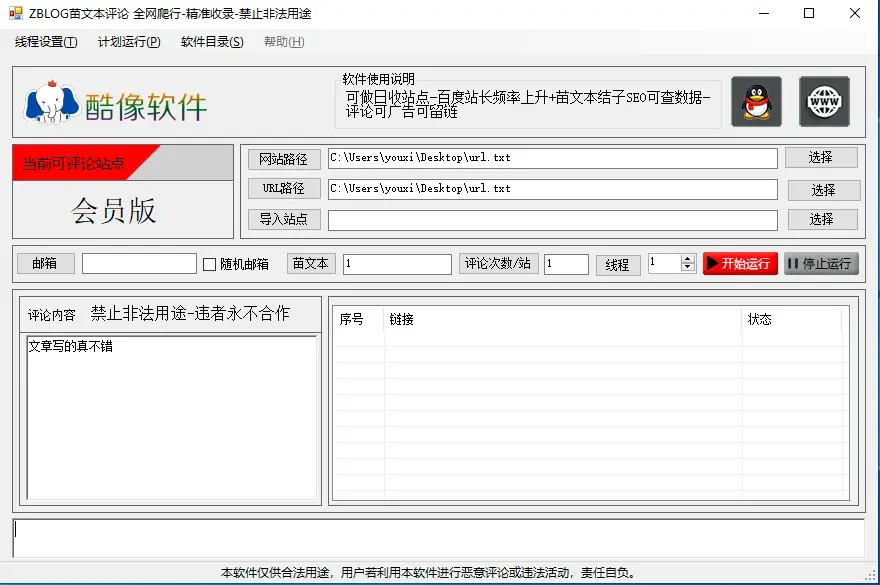Click the 序号 column header
Screen dimensions: 880x585
352,319
